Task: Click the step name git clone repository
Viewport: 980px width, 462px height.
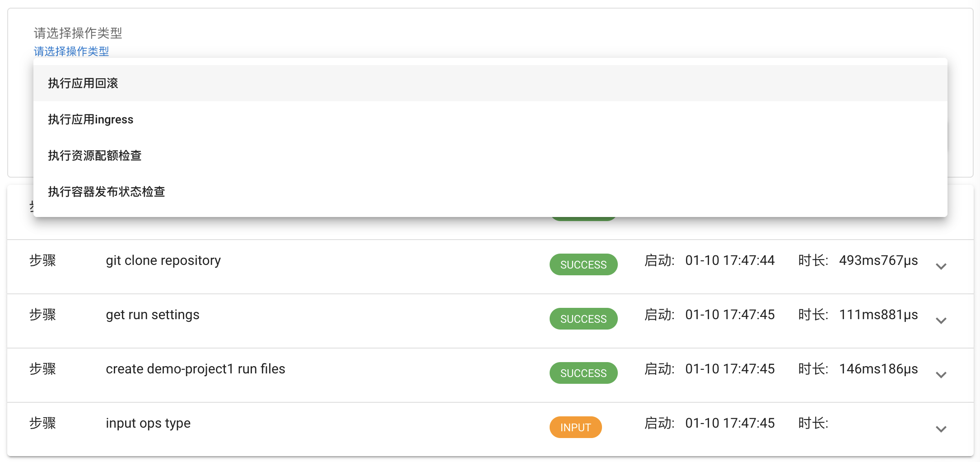Action: [163, 260]
